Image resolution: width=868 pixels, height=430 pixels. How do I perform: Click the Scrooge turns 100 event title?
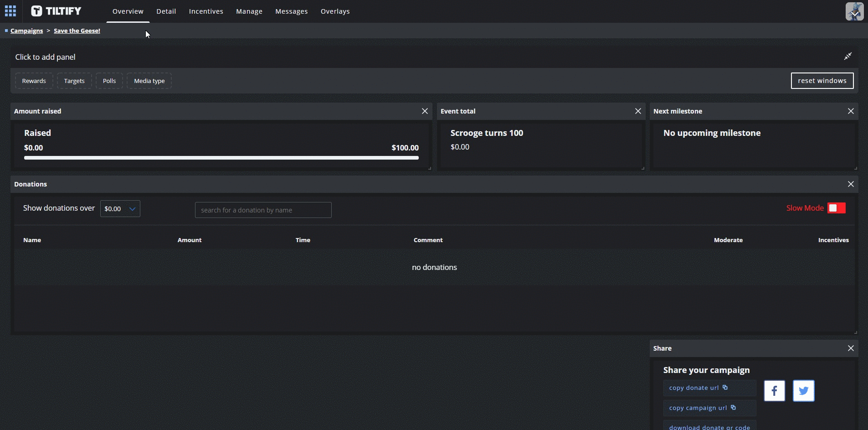click(487, 133)
